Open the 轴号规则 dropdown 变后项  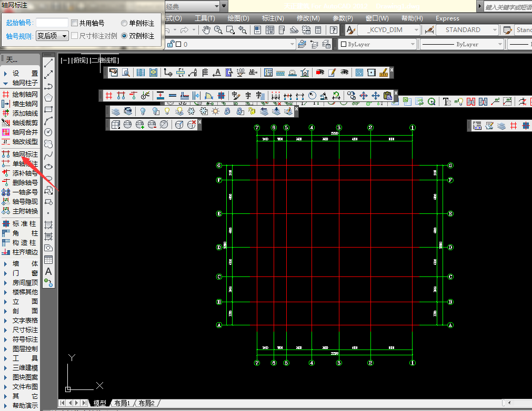tap(52, 36)
